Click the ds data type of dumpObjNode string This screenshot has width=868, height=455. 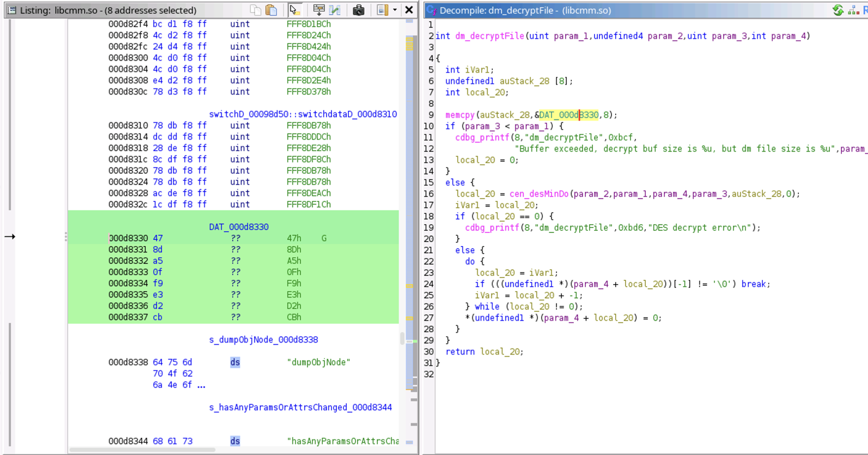pos(235,362)
